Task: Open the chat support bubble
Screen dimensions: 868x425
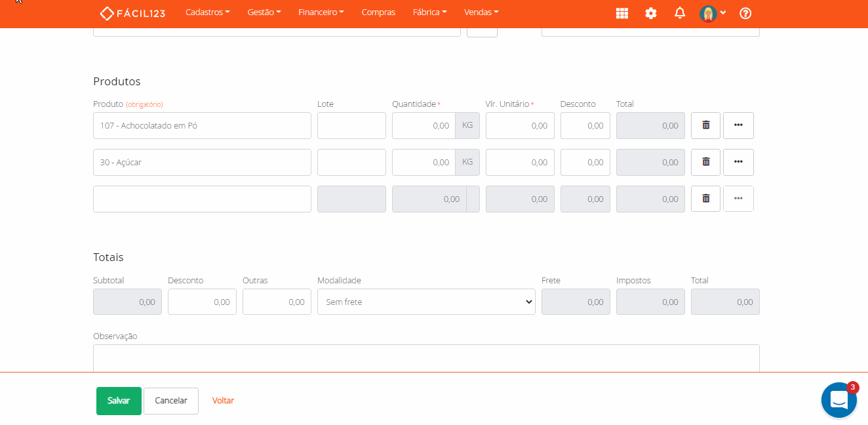Action: 838,399
